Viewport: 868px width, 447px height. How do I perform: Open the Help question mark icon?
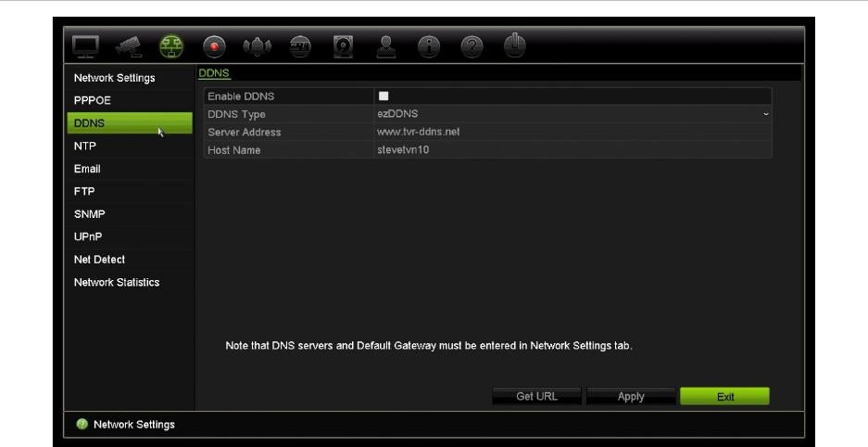point(472,46)
